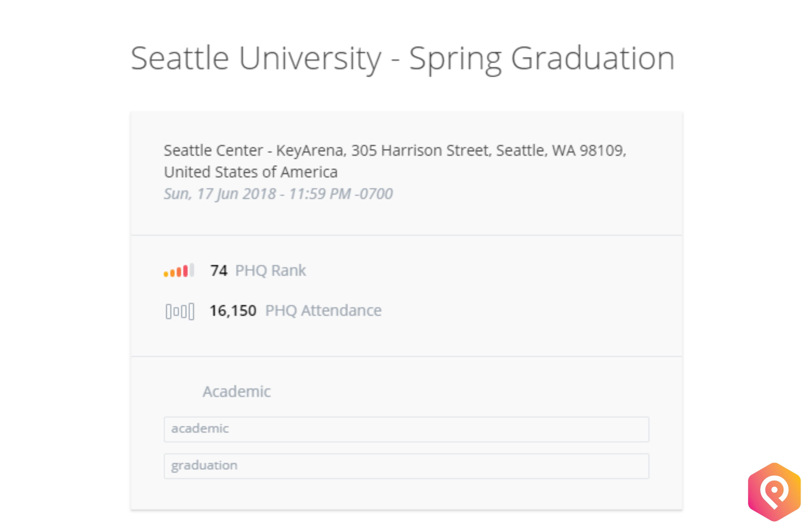The width and height of the screenshot is (812, 530).
Task: Open the PredictHQ hexagon logo badge
Action: (x=774, y=492)
